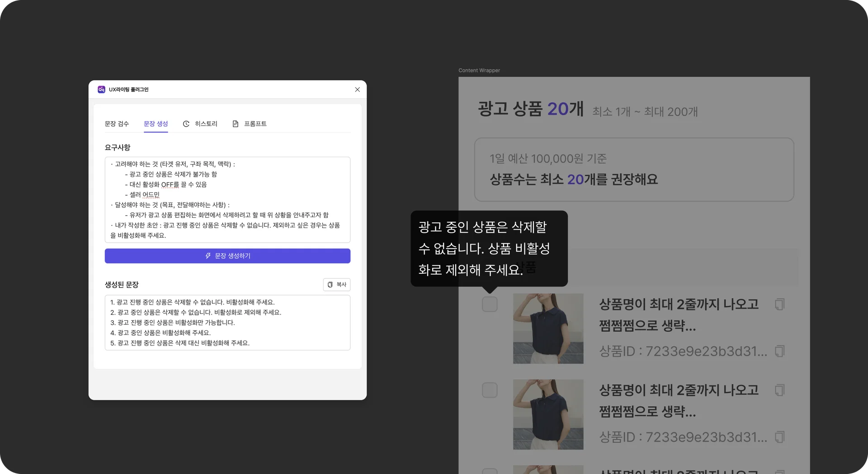Select generated sentence 3 ending in 비활성화만 가능합니다

pyautogui.click(x=173, y=323)
